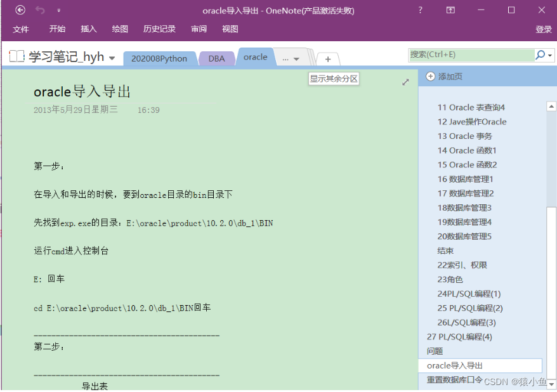Click the full-page view diagonal arrow icon

click(405, 82)
